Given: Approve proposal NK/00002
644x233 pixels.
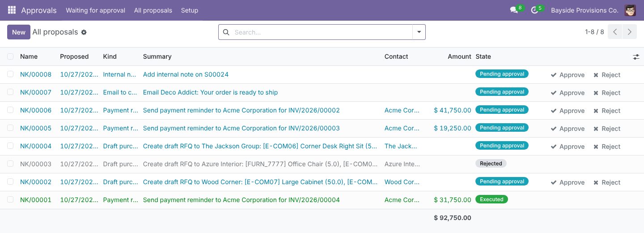Looking at the screenshot, I should [568, 182].
